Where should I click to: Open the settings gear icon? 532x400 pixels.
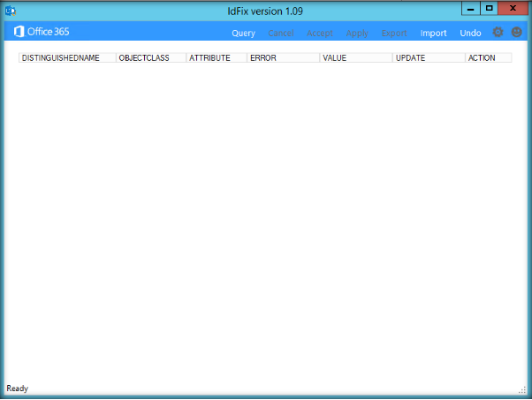click(498, 32)
